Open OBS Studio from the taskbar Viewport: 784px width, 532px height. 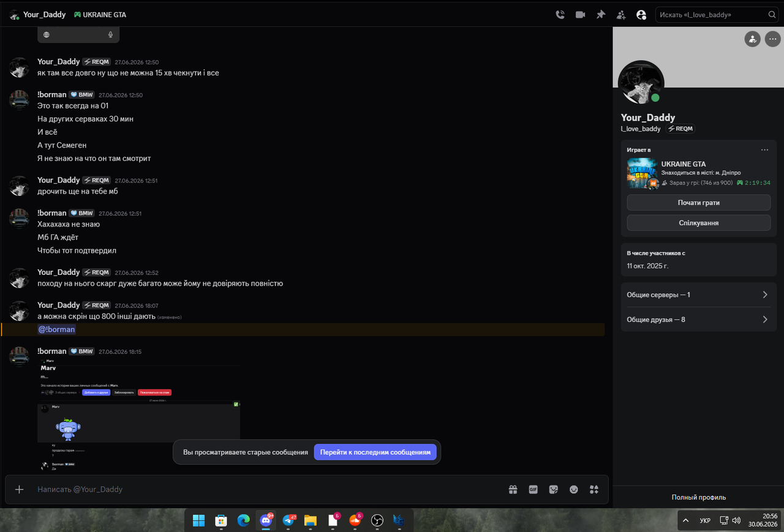(x=378, y=520)
